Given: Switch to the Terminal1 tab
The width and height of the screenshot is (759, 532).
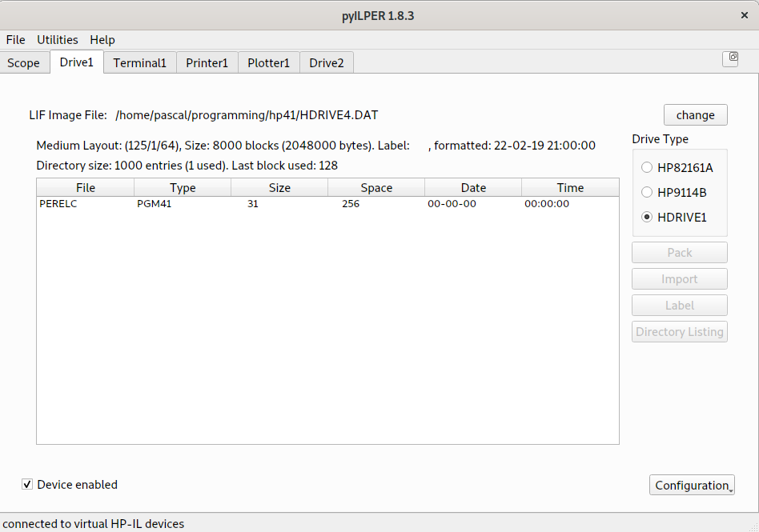Looking at the screenshot, I should [139, 63].
